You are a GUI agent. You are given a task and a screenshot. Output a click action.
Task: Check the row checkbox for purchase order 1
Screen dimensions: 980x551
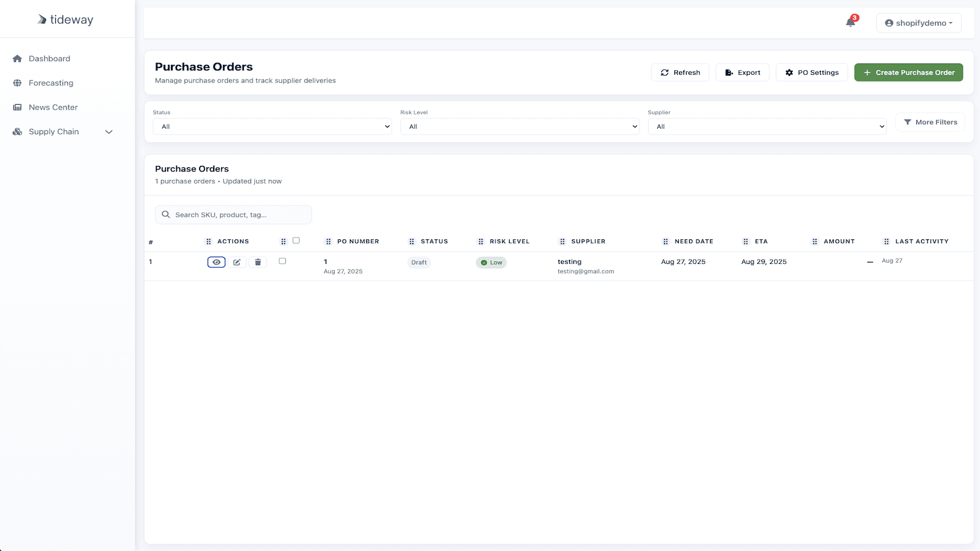point(282,261)
